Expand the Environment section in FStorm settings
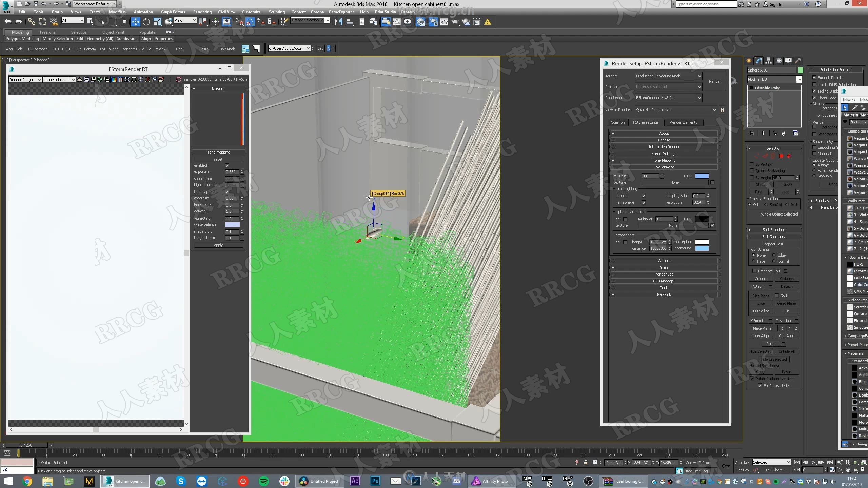The image size is (868, 488). click(664, 167)
